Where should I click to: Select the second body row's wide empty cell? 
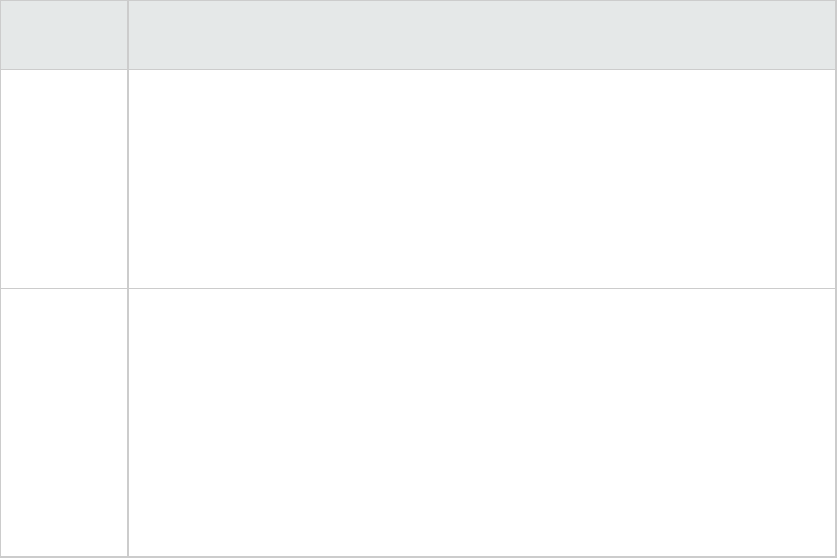pyautogui.click(x=482, y=422)
